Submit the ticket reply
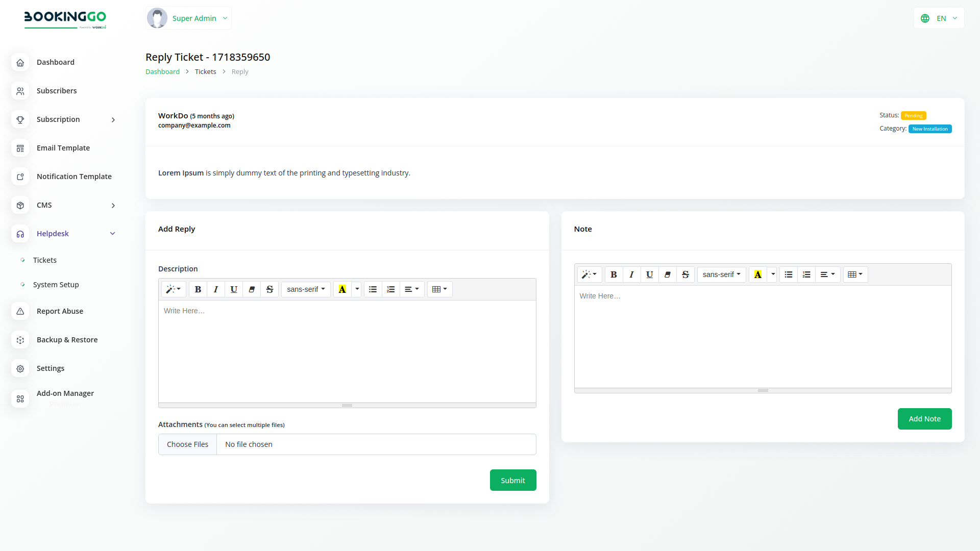Viewport: 980px width, 551px height. [x=512, y=481]
